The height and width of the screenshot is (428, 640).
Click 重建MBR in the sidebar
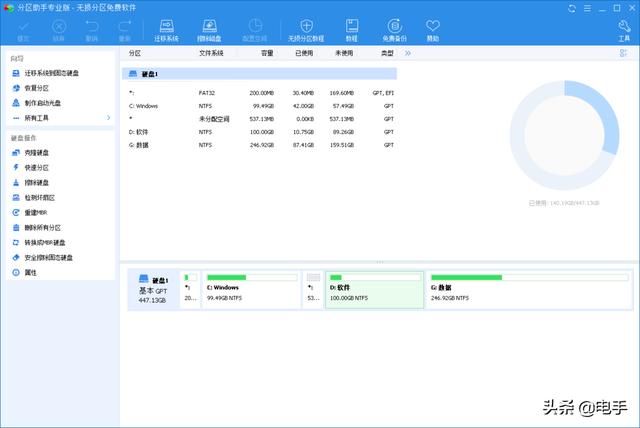coord(37,213)
